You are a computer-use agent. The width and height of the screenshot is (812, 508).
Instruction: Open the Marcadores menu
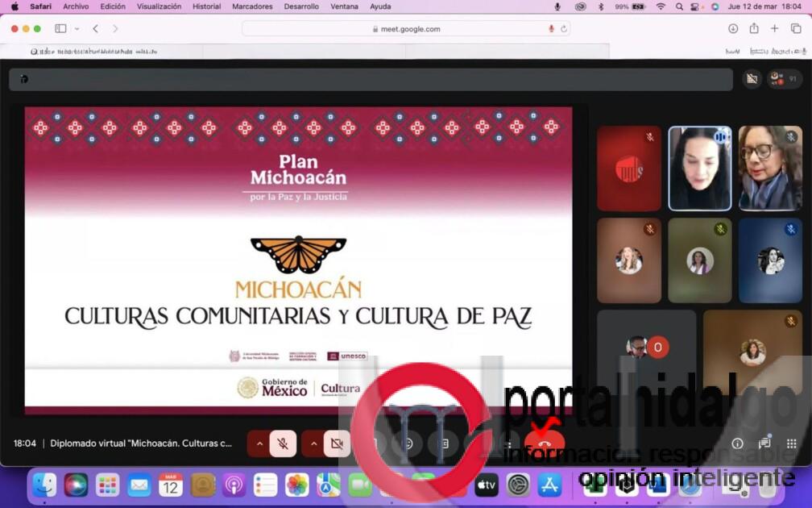(x=252, y=6)
